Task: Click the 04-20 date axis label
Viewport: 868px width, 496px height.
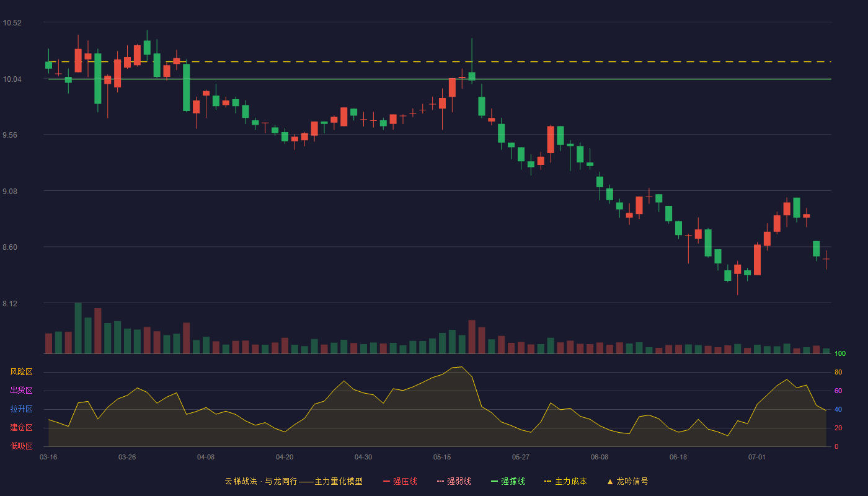Action: click(x=285, y=457)
